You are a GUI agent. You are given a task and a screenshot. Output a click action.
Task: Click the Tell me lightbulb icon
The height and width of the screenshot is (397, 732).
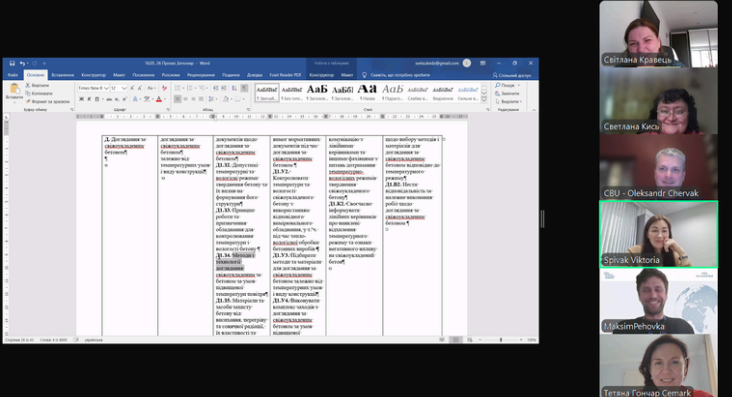[365, 75]
